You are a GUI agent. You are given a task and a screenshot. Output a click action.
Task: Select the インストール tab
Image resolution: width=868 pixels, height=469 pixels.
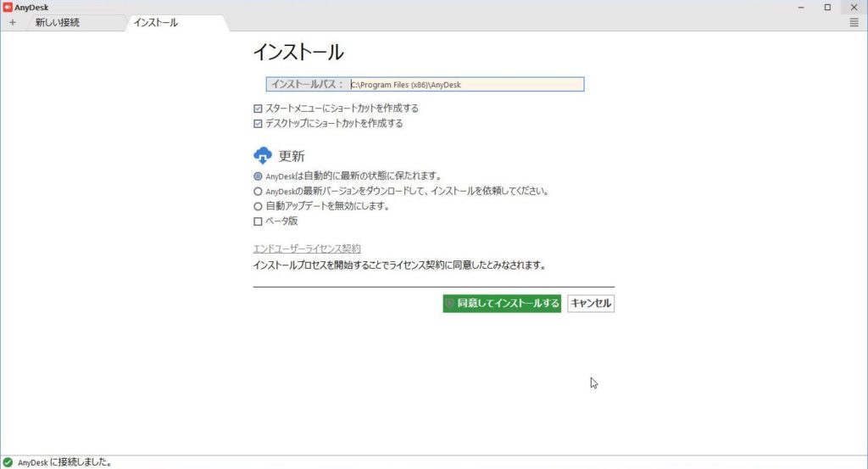[x=156, y=23]
